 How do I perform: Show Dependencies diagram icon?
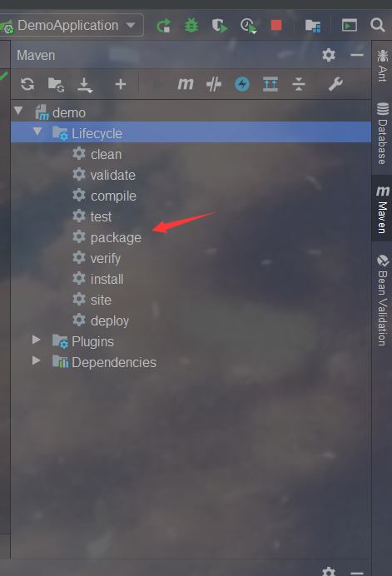(x=270, y=84)
